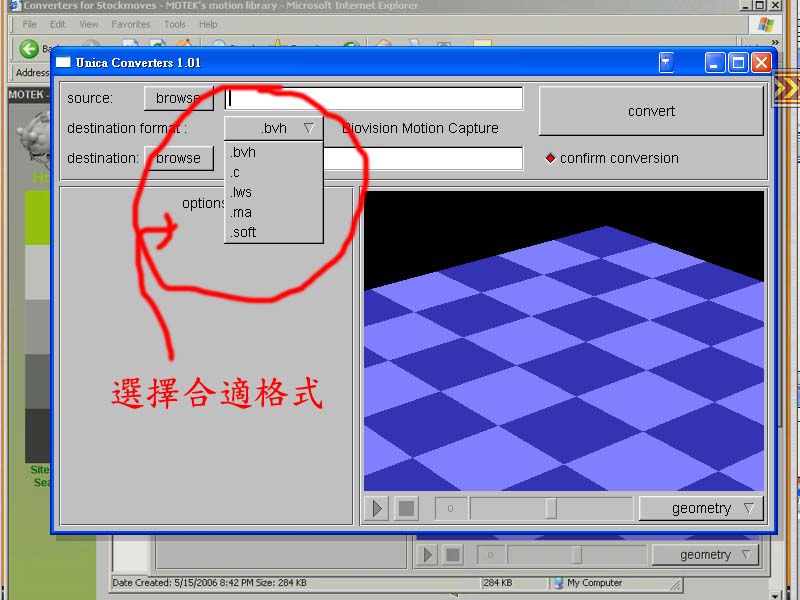Select .bvh from the format list
This screenshot has width=800, height=600.
[273, 152]
